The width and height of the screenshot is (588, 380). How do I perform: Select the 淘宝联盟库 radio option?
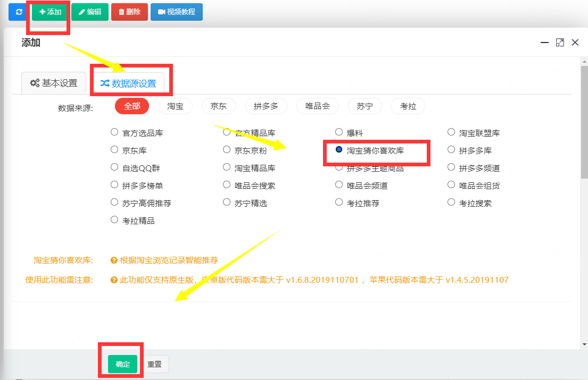(451, 132)
